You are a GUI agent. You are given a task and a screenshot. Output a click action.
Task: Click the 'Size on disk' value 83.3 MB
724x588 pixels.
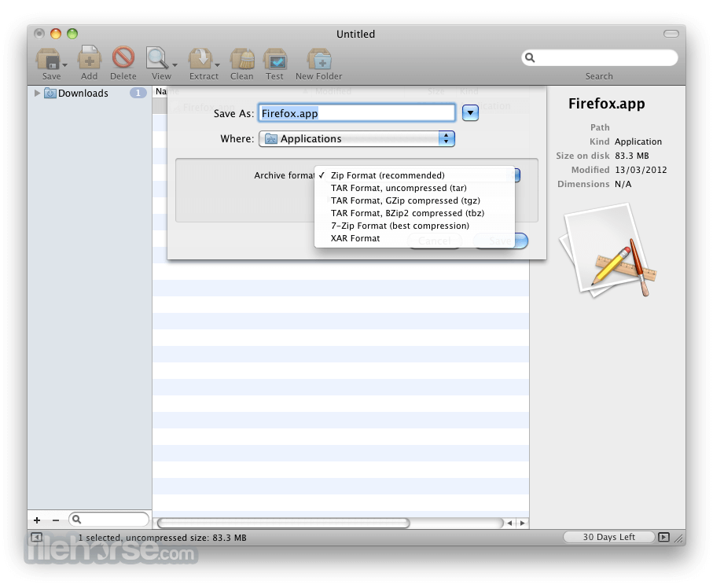[x=632, y=156]
